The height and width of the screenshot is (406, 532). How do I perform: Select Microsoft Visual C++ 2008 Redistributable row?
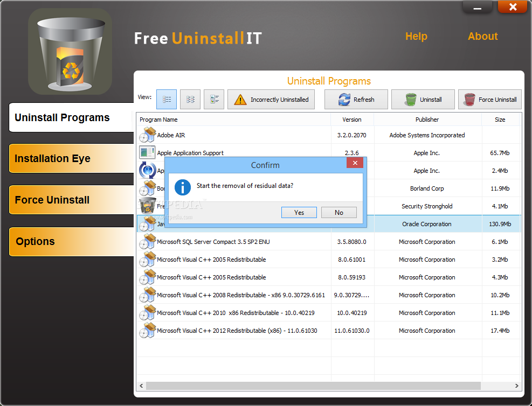coord(329,295)
